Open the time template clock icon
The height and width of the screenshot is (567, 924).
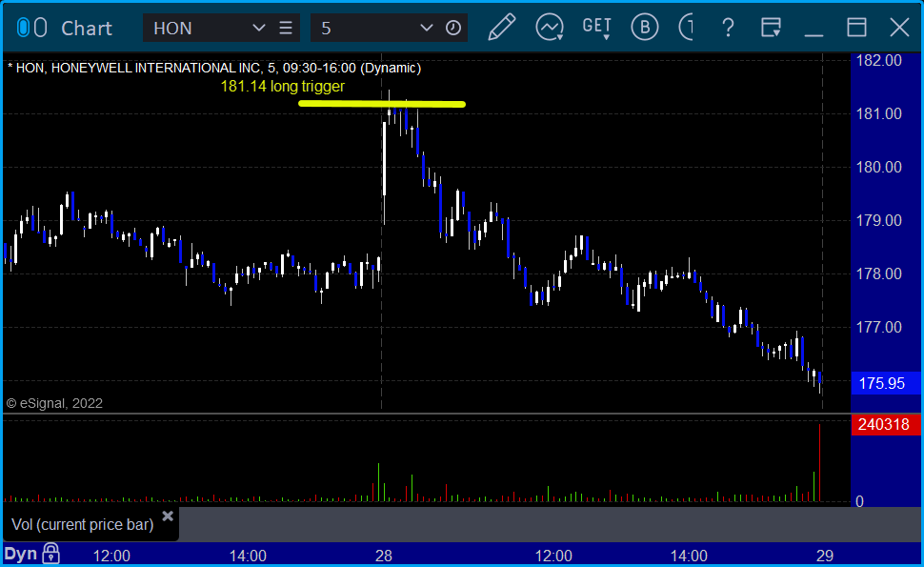click(453, 28)
